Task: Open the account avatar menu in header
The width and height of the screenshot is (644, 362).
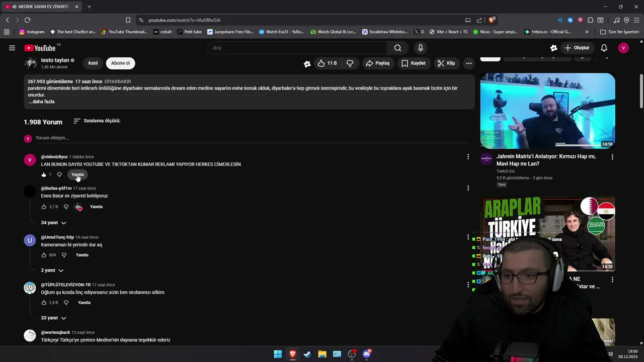Action: pos(623,48)
